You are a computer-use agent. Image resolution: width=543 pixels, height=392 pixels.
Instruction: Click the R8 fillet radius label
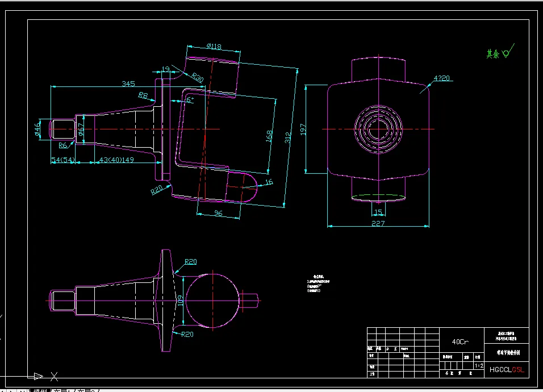(143, 95)
